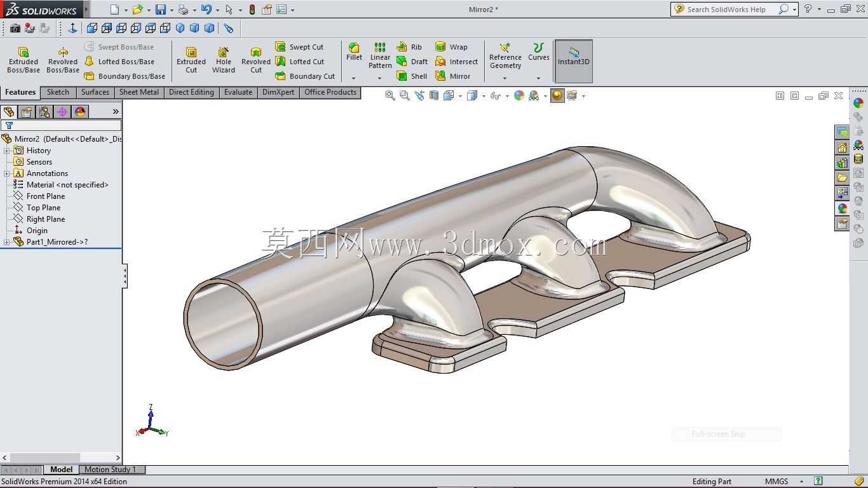
Task: Open the Sheet Metal tab
Action: [139, 92]
